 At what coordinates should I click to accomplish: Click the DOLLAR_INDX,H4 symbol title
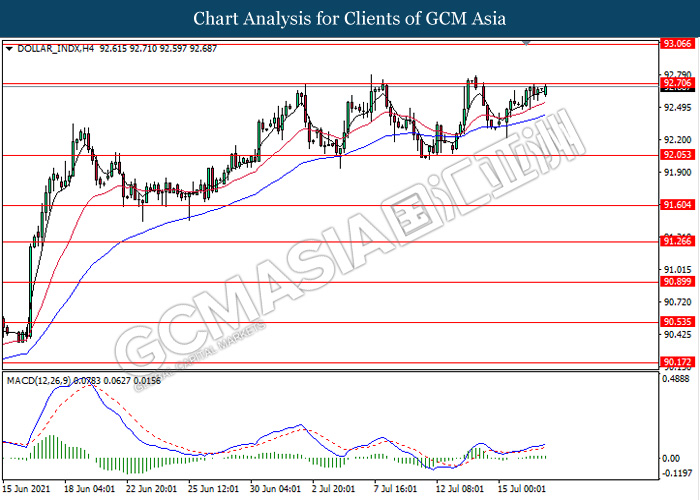(51, 48)
